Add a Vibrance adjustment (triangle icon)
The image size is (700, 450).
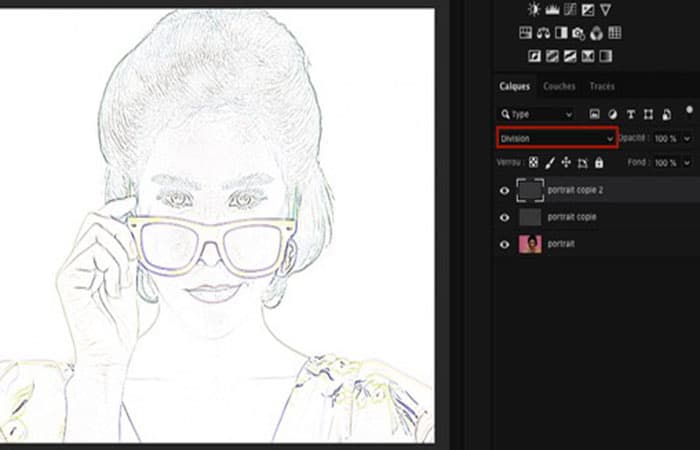tap(605, 9)
